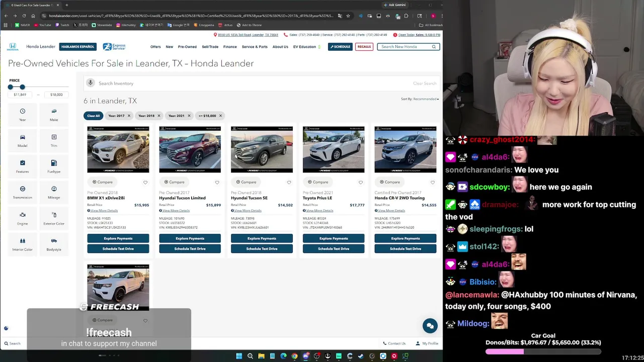Open the Exterior Color filter tile
The height and width of the screenshot is (362, 644).
[54, 219]
